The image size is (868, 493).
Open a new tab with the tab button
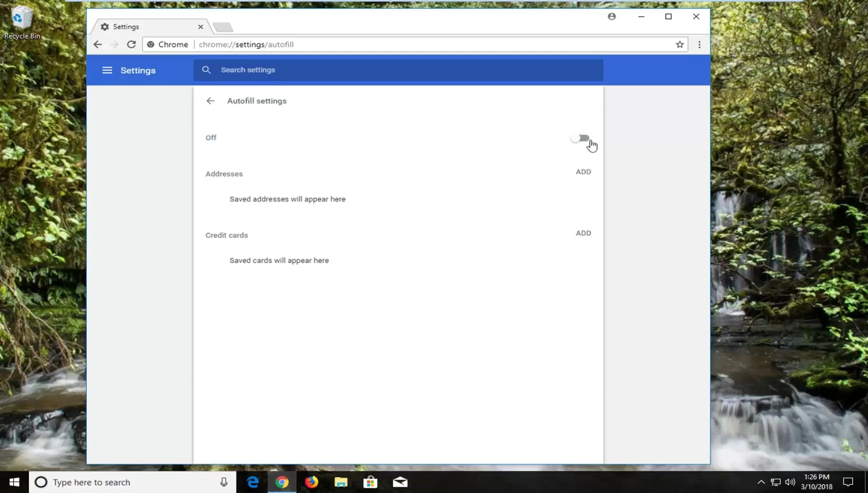(x=223, y=27)
